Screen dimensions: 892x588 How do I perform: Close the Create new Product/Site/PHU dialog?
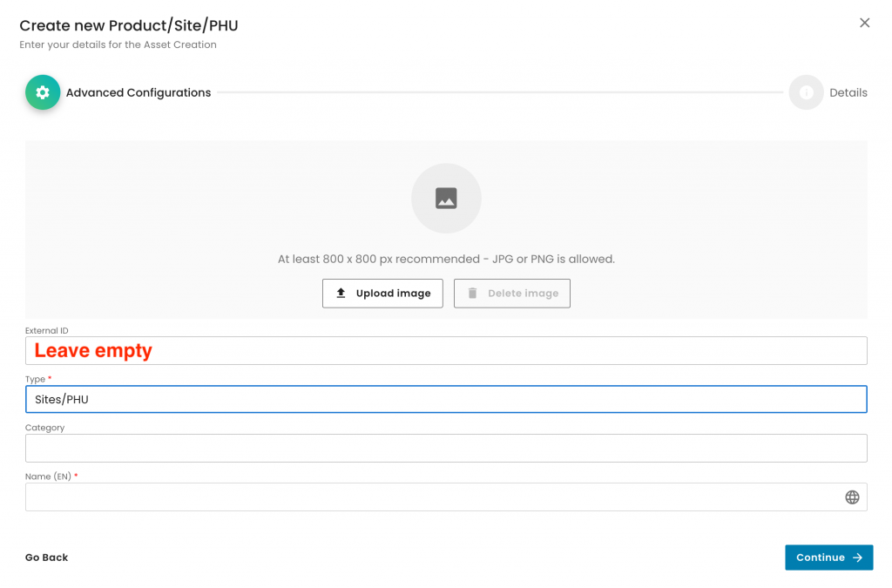[x=864, y=23]
